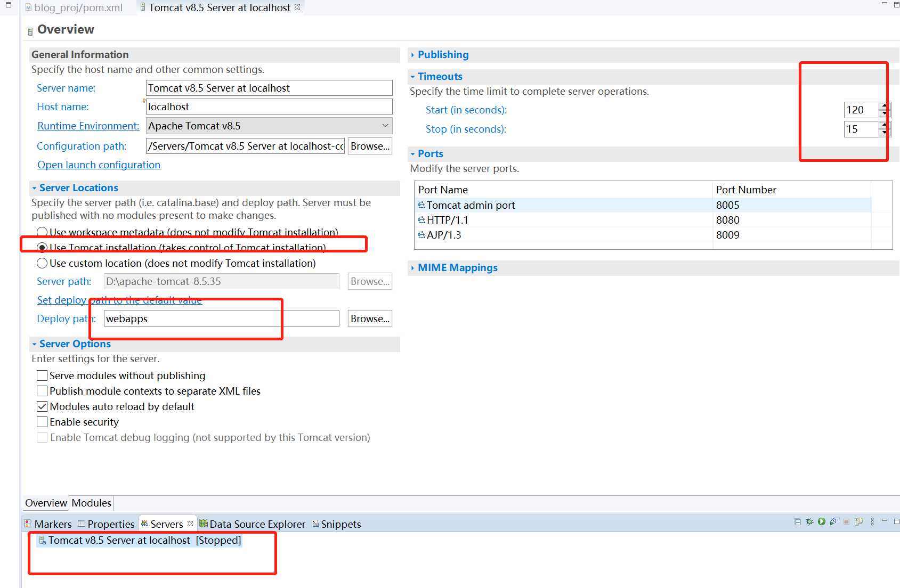Select Use custom location radio button
Viewport: 900px width, 588px height.
coord(42,263)
